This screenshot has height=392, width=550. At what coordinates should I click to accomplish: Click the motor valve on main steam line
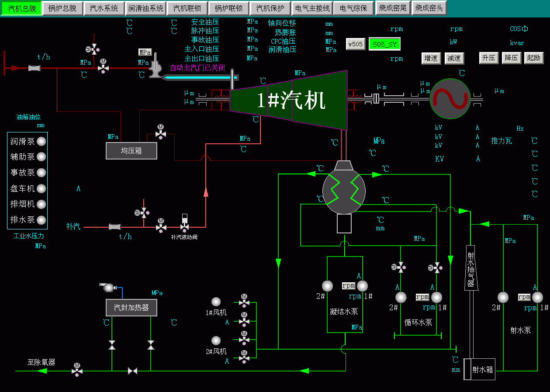[103, 66]
